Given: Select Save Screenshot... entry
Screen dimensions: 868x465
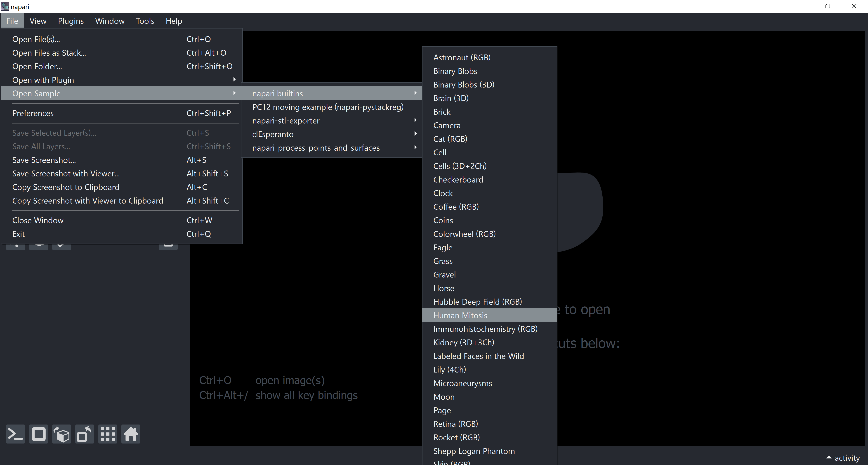Looking at the screenshot, I should 122,160.
